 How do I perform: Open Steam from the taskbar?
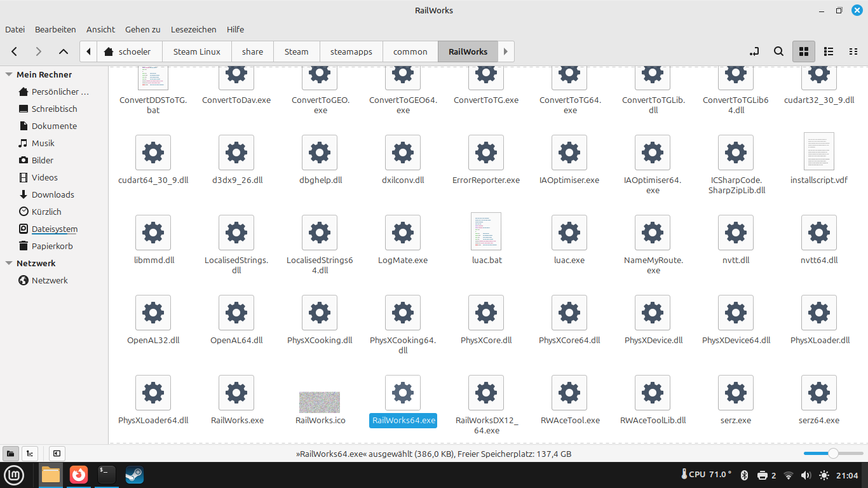pos(134,475)
